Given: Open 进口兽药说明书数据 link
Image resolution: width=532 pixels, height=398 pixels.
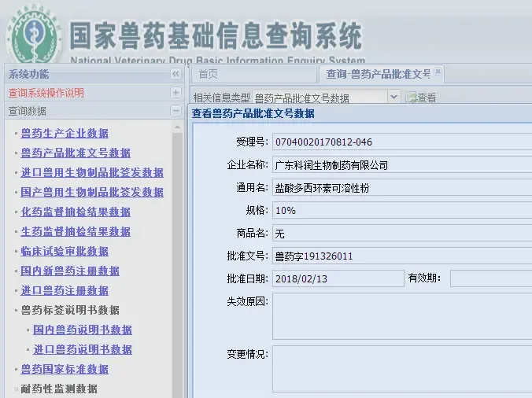Looking at the screenshot, I should [x=83, y=349].
